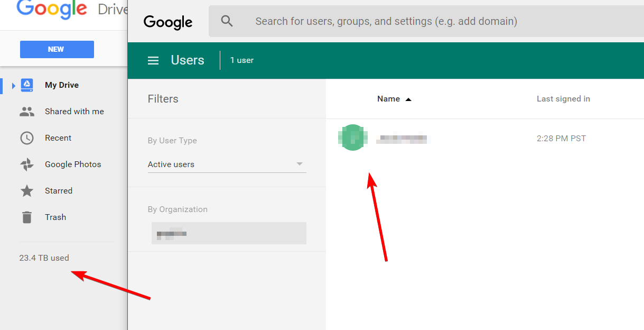
Task: Click the search magnifier icon
Action: tap(227, 21)
